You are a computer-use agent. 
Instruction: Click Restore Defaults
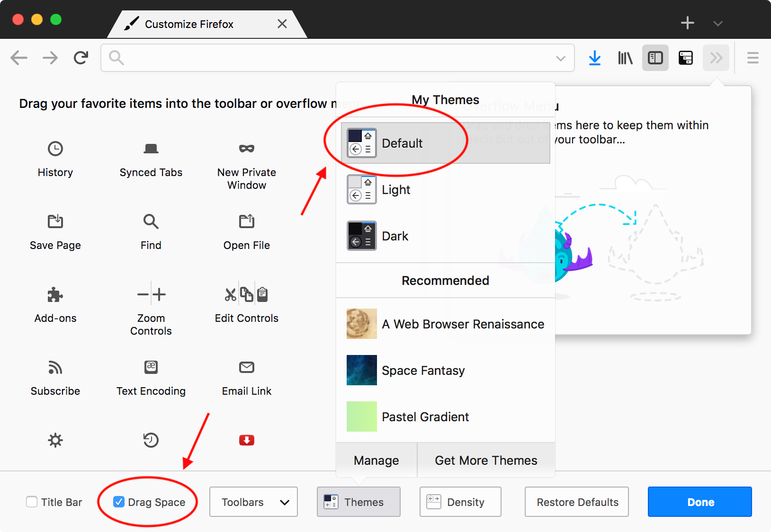[577, 502]
